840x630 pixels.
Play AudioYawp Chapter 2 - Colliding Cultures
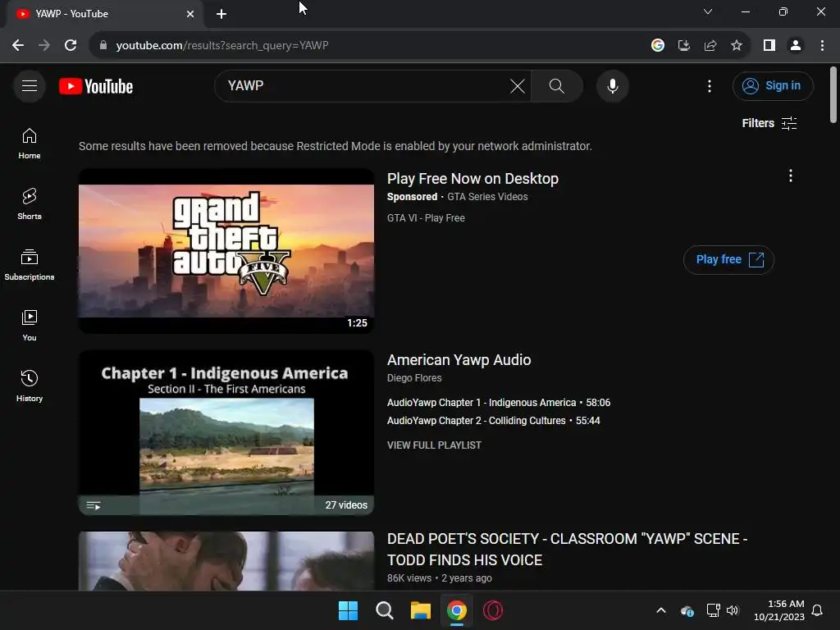(493, 421)
